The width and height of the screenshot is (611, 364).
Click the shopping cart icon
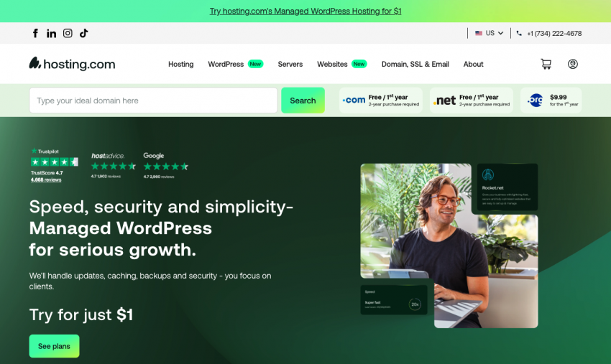[546, 64]
